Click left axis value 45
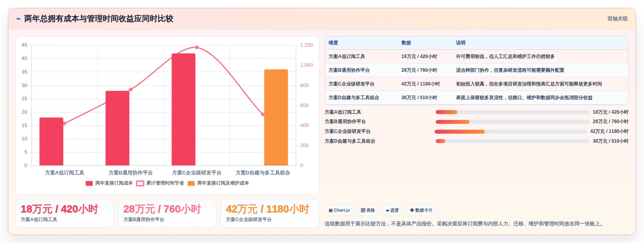The width and height of the screenshot is (644, 243). (24, 45)
